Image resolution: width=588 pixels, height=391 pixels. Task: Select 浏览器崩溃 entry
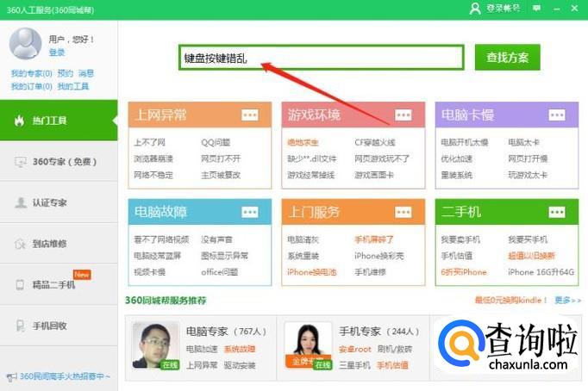click(x=153, y=158)
